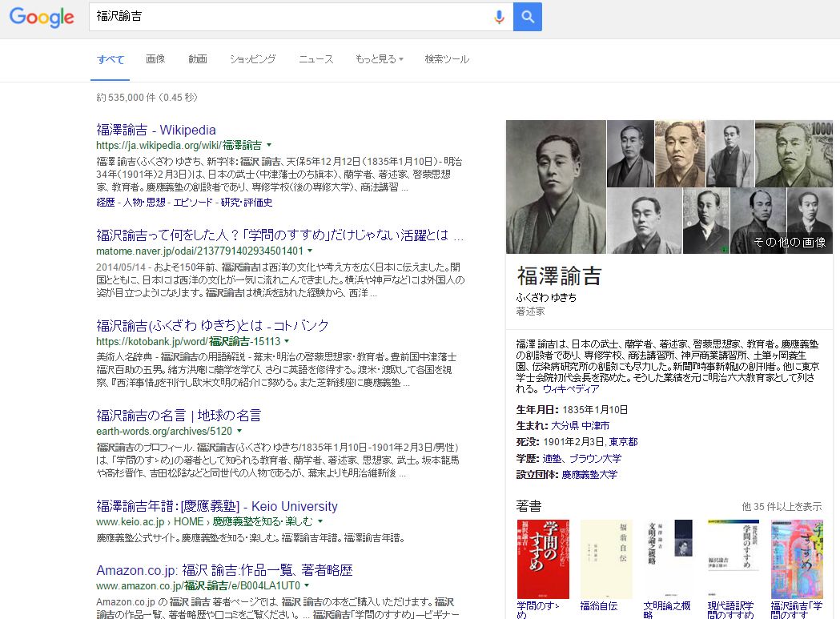
Task: Open the 大分県 birthplace link
Action: 565,425
